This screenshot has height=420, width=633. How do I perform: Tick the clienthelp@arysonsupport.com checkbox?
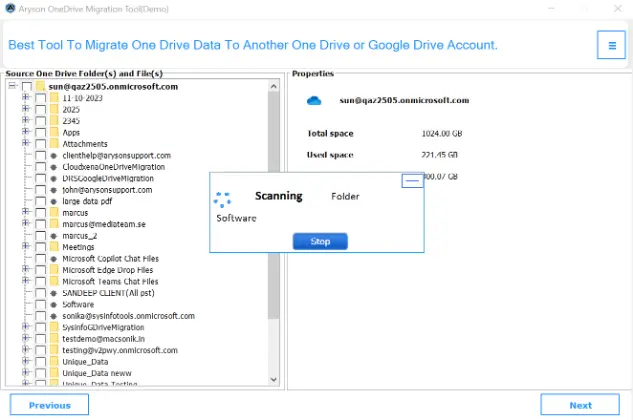(x=40, y=155)
